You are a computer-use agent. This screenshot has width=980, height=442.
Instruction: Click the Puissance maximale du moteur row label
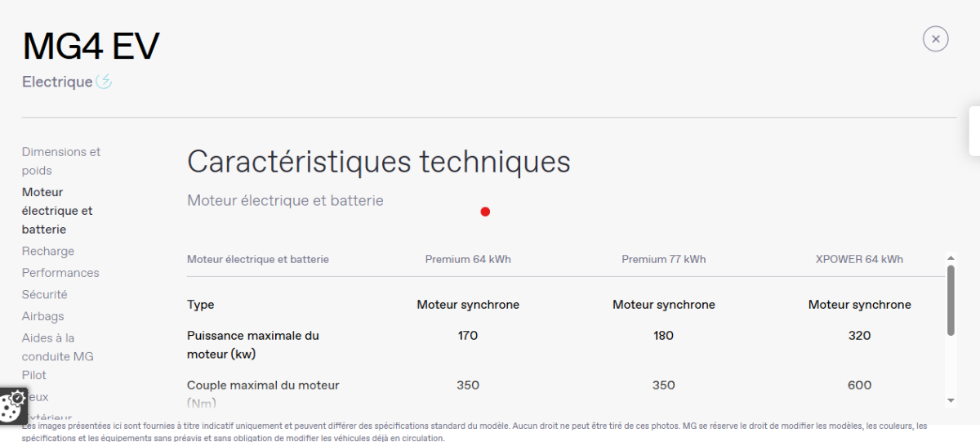point(253,345)
